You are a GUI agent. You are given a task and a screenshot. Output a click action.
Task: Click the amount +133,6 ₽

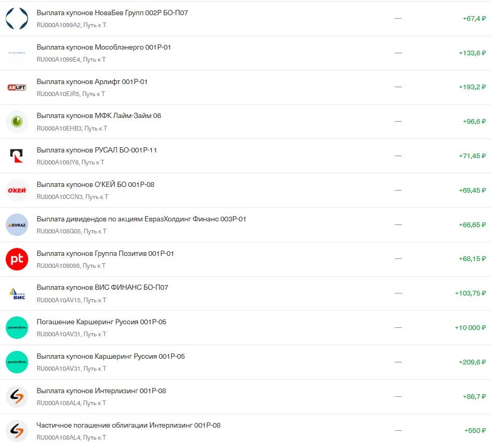472,53
